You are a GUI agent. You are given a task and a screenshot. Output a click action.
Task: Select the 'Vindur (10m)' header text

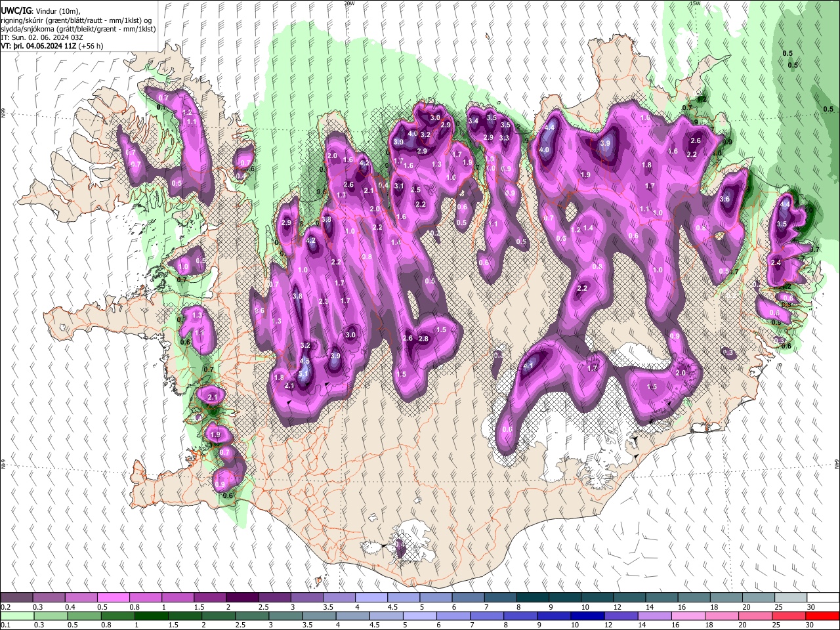point(57,11)
